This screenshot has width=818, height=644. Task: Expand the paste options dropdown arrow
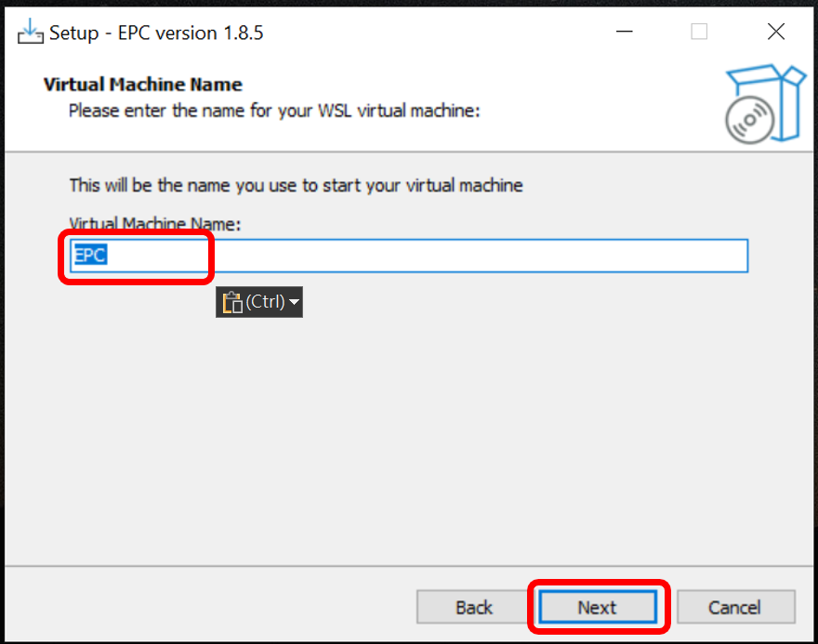(x=294, y=302)
